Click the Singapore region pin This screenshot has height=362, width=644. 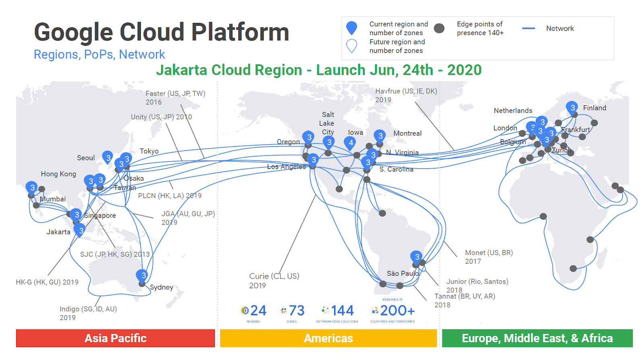76,215
